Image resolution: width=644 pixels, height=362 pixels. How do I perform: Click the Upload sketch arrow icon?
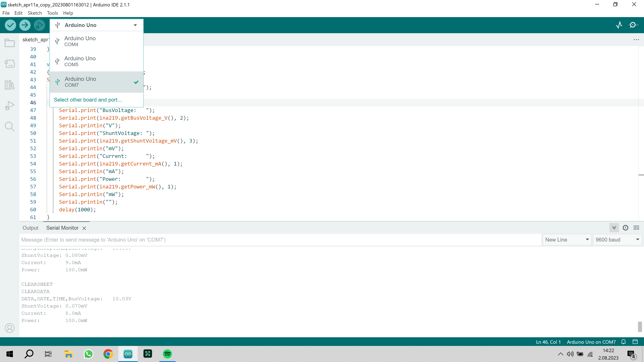(25, 25)
